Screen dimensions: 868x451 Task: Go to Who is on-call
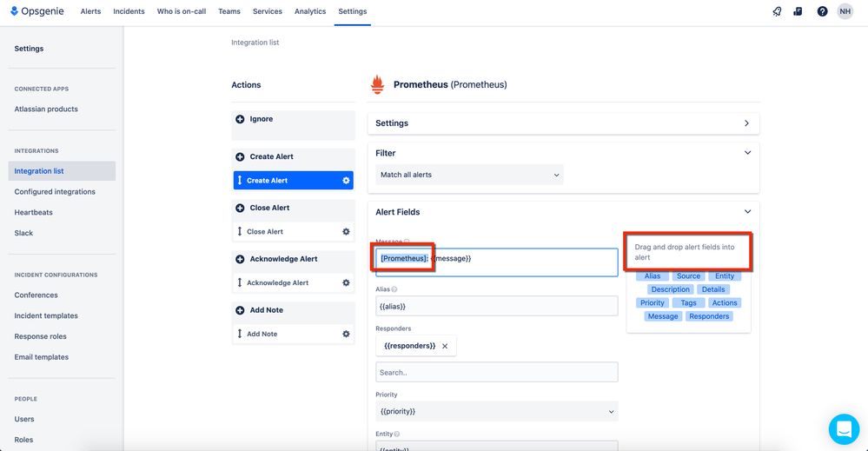(x=182, y=11)
